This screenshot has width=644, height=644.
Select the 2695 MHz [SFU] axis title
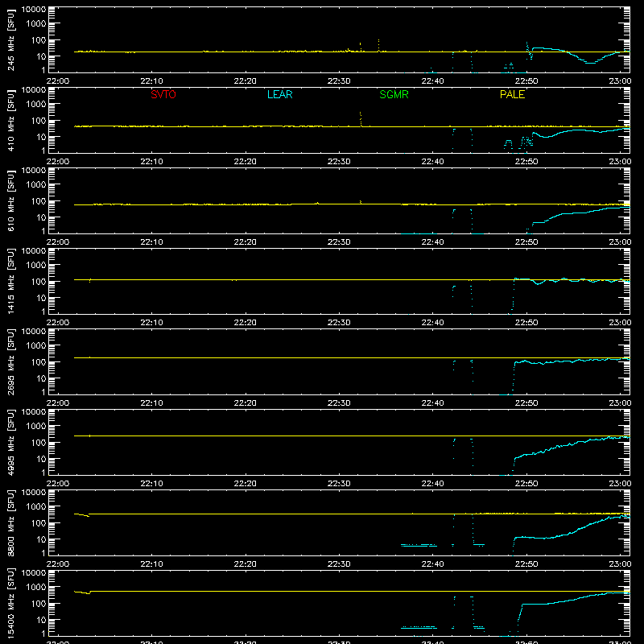click(x=10, y=361)
